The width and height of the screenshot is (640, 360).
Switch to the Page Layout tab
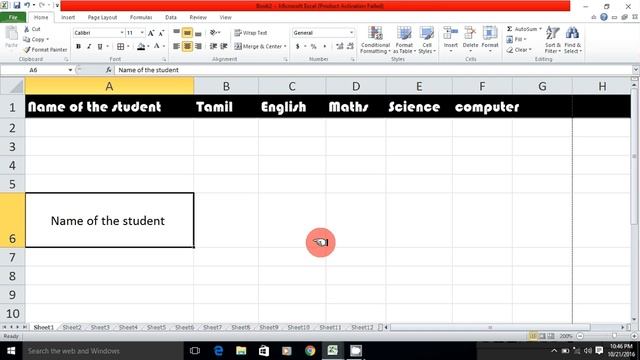point(102,17)
